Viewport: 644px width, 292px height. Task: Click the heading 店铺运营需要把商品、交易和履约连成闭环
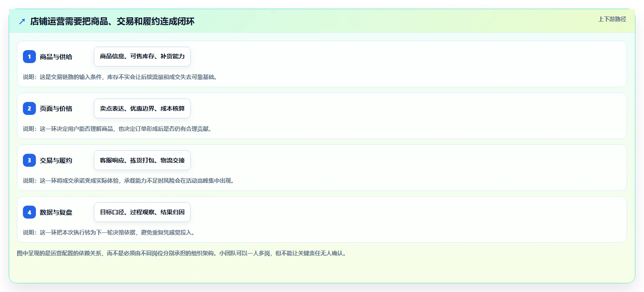click(112, 21)
